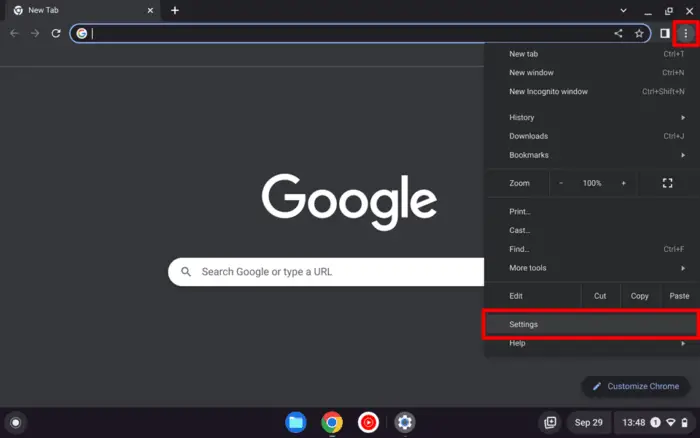700x438 pixels.
Task: Click the magnifier icon in the search box
Action: (186, 271)
